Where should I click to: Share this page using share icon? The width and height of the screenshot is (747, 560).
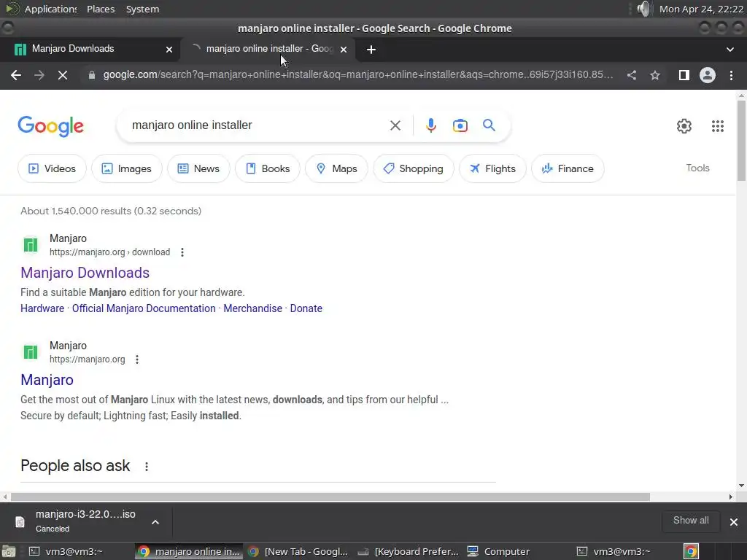(x=631, y=75)
